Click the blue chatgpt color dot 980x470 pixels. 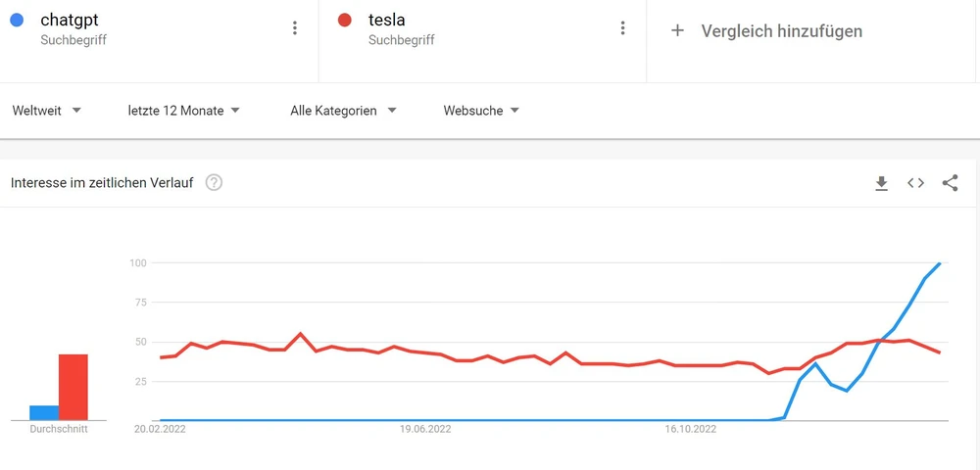(17, 20)
